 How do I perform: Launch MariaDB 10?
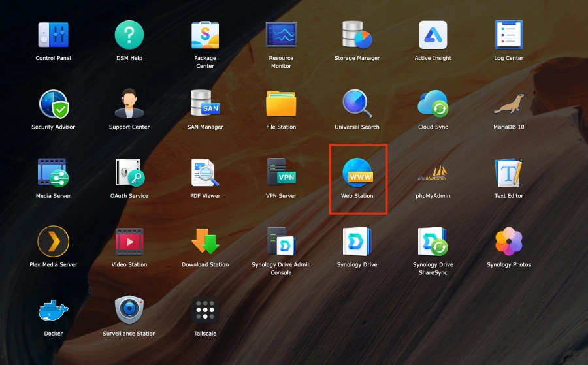click(x=509, y=103)
